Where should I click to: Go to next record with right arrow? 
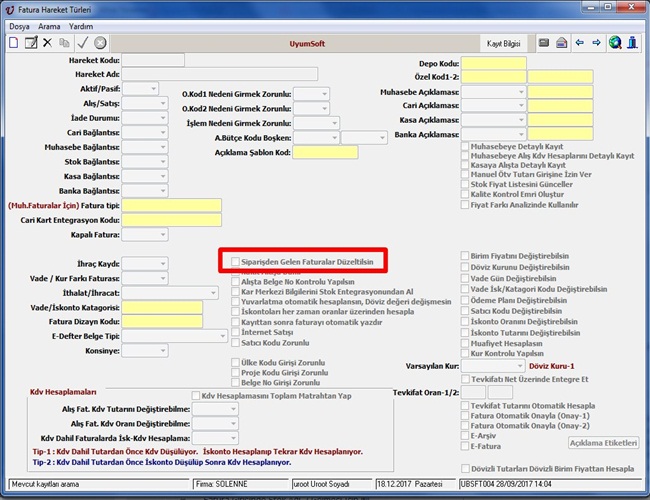(x=597, y=43)
